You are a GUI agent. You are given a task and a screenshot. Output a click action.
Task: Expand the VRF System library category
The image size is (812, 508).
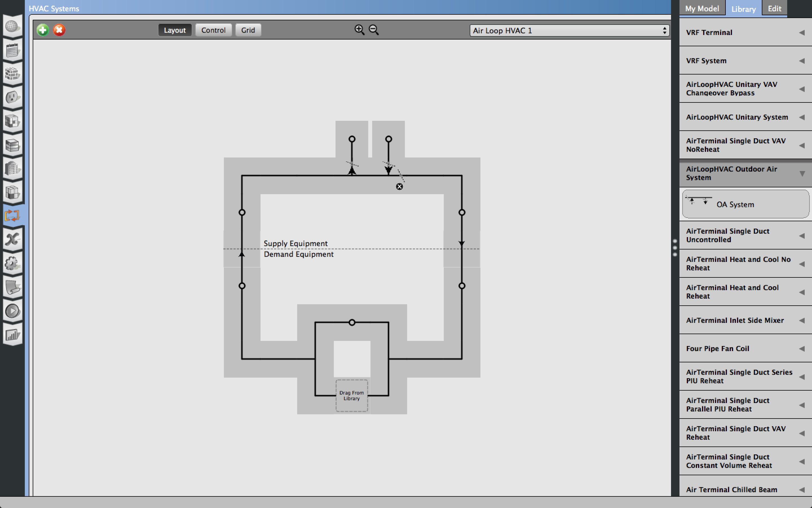(x=745, y=60)
